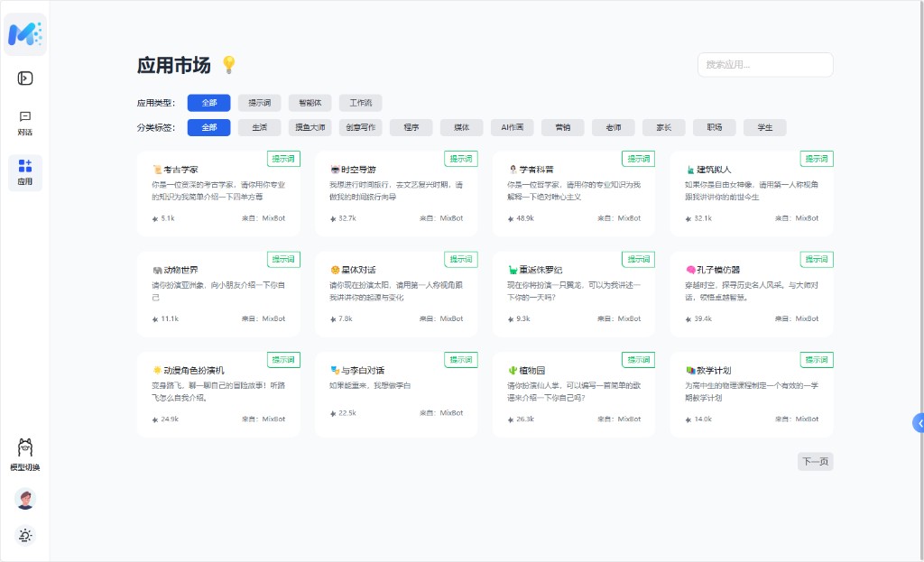Focus the 搜索应用 search field
This screenshot has height=562, width=924.
pyautogui.click(x=765, y=65)
